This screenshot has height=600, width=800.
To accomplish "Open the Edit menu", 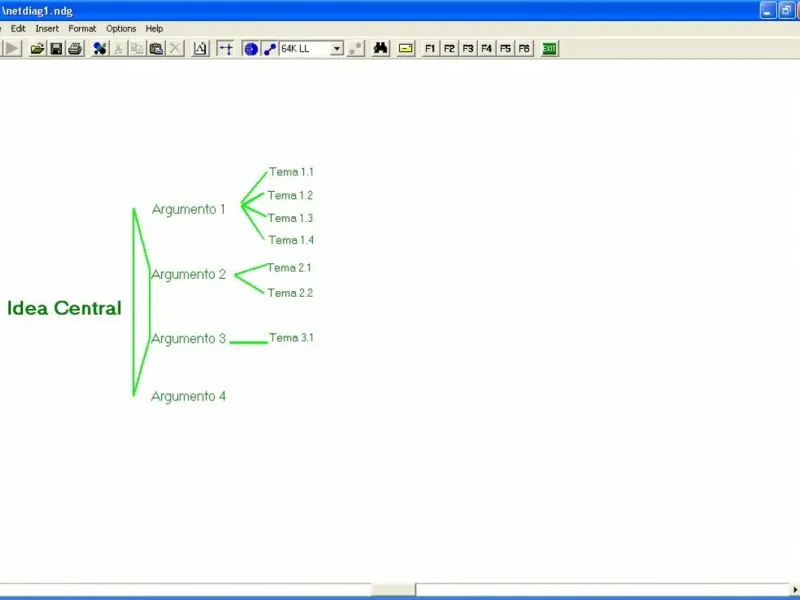I will [x=18, y=29].
